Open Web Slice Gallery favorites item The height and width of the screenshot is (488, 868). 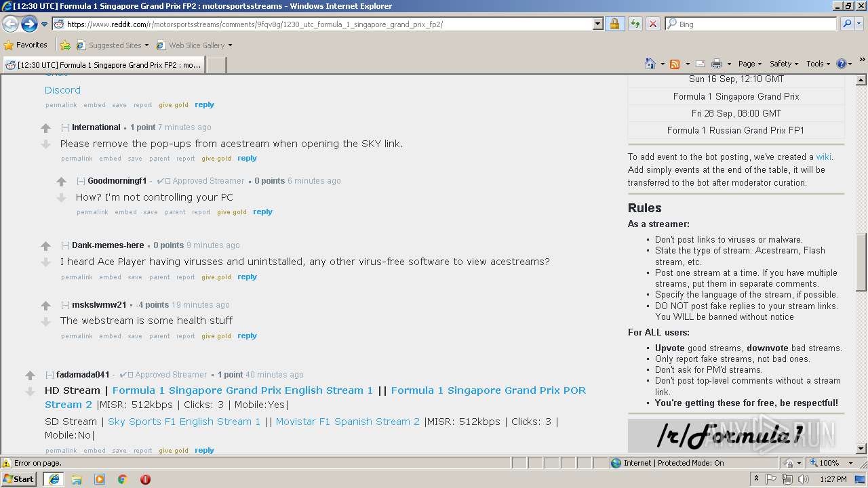click(194, 45)
